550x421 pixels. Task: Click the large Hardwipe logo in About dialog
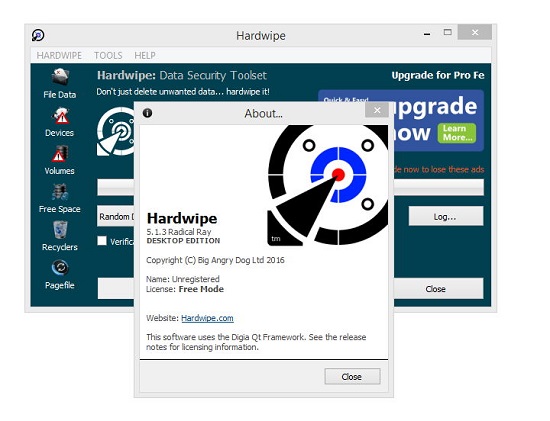tap(328, 185)
